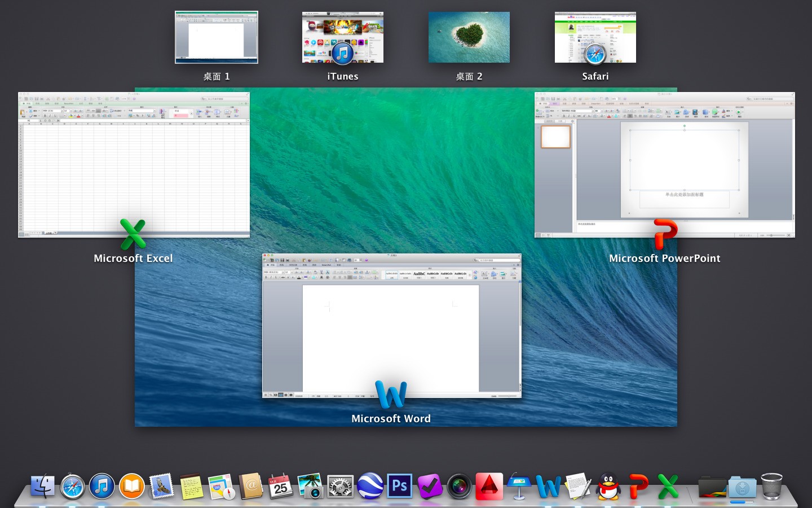Open the QQ penguin icon
This screenshot has height=508, width=812.
(608, 486)
